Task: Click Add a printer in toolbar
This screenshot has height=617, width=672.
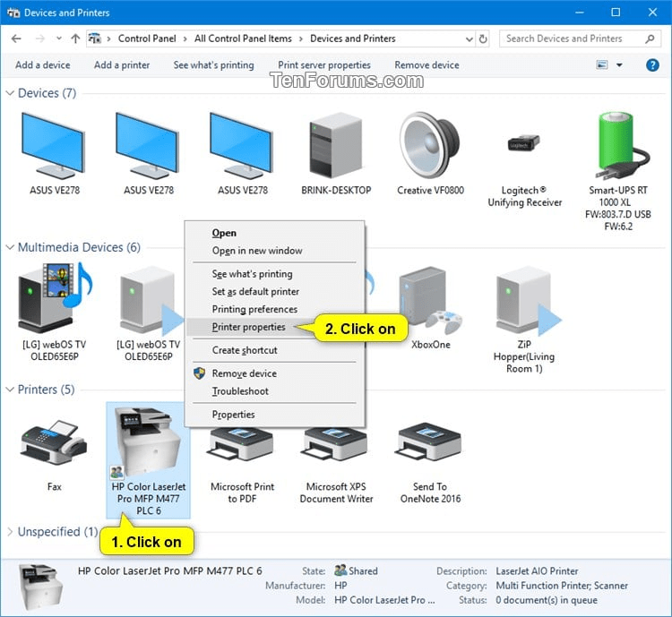Action: click(x=122, y=65)
